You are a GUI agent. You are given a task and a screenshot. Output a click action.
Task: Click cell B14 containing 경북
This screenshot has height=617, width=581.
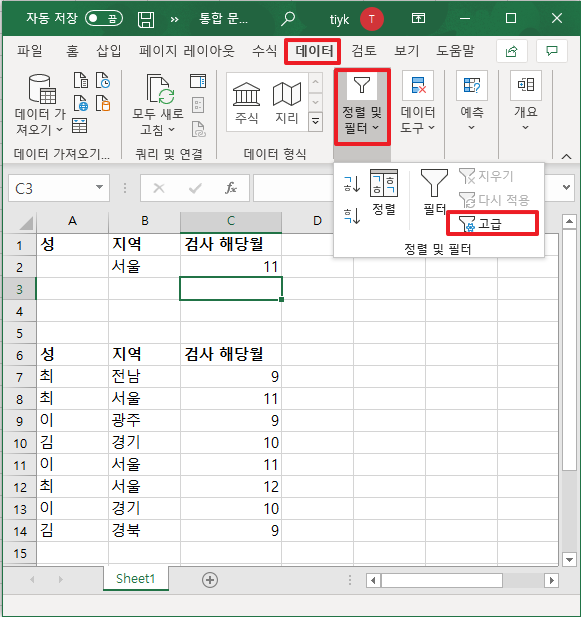[x=144, y=531]
